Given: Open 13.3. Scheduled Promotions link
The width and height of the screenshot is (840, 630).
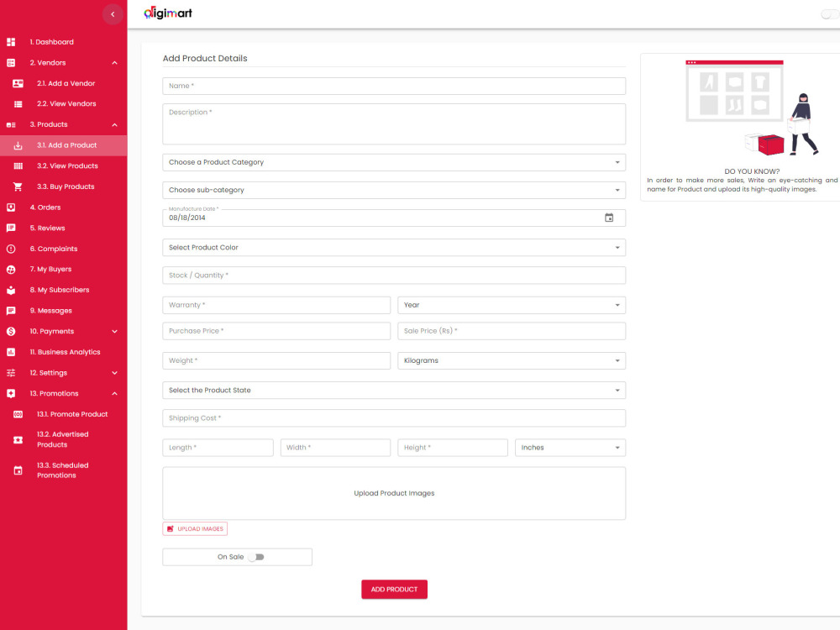Looking at the screenshot, I should pyautogui.click(x=63, y=470).
